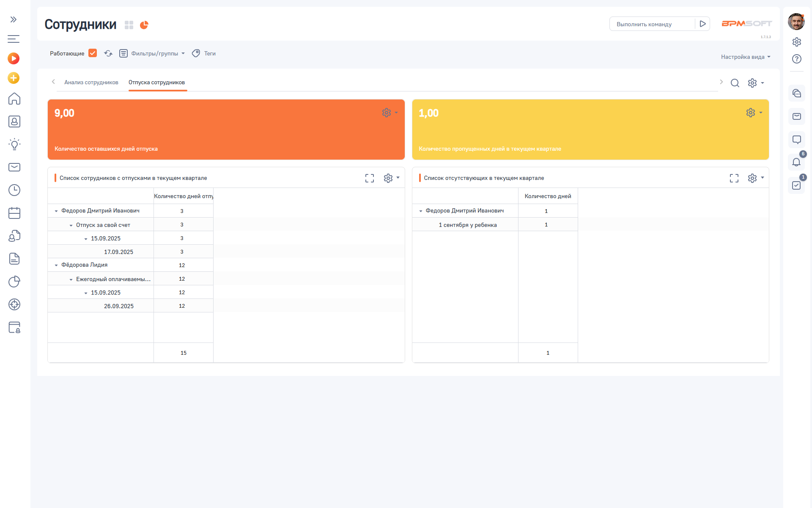Collapse the Фёдорова Лидия row
The height and width of the screenshot is (508, 812).
coord(56,265)
